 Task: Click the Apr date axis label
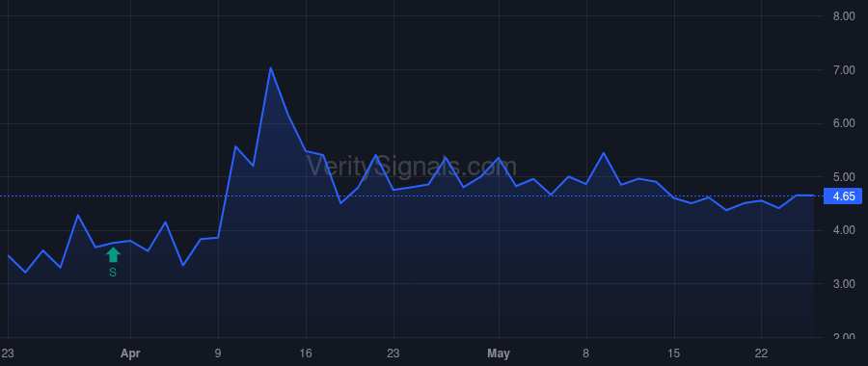tap(130, 353)
